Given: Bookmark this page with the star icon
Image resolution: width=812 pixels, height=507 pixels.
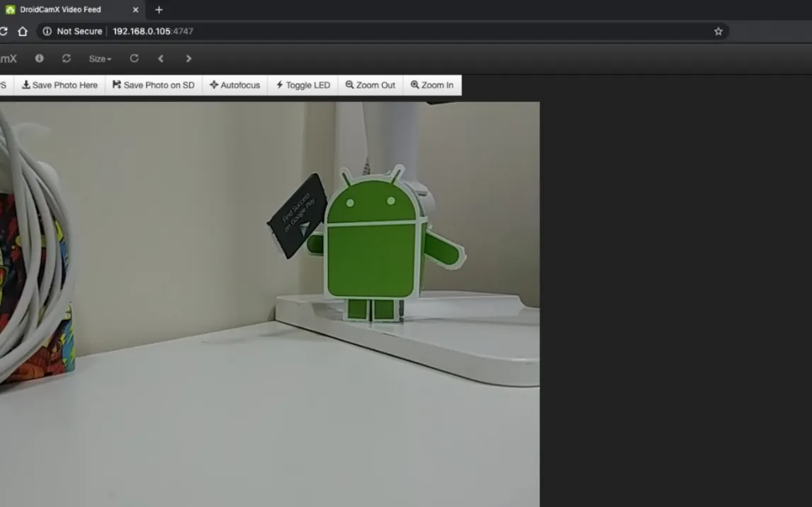Looking at the screenshot, I should (718, 31).
